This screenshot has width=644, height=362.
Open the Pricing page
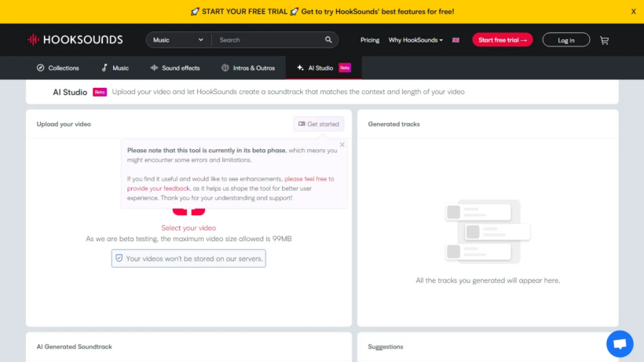[x=370, y=40]
